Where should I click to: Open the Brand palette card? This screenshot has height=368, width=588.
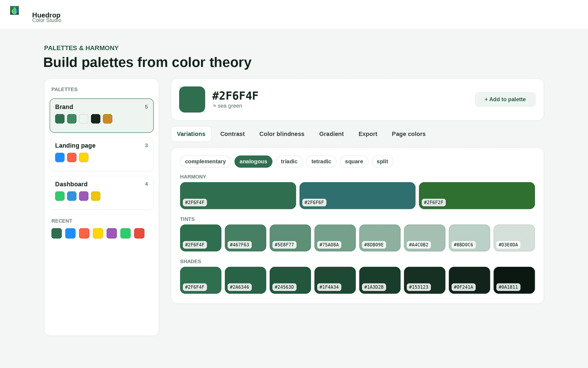102,115
